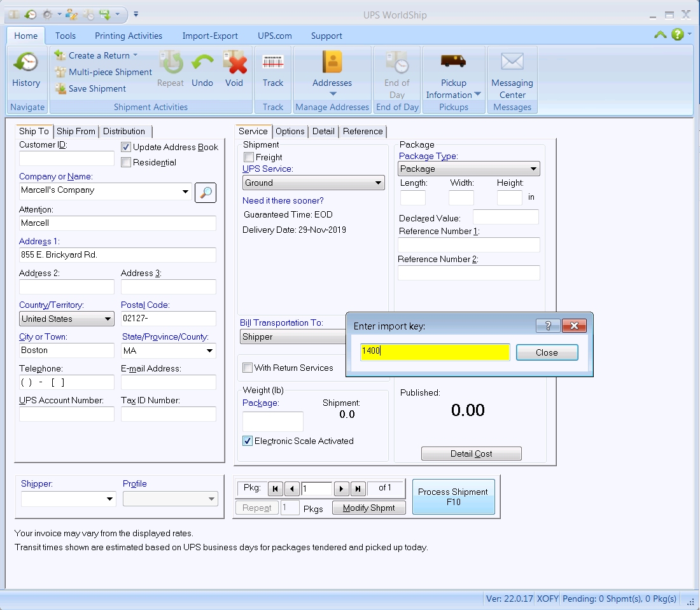
Task: Click the dialog help question mark button
Action: click(x=548, y=326)
